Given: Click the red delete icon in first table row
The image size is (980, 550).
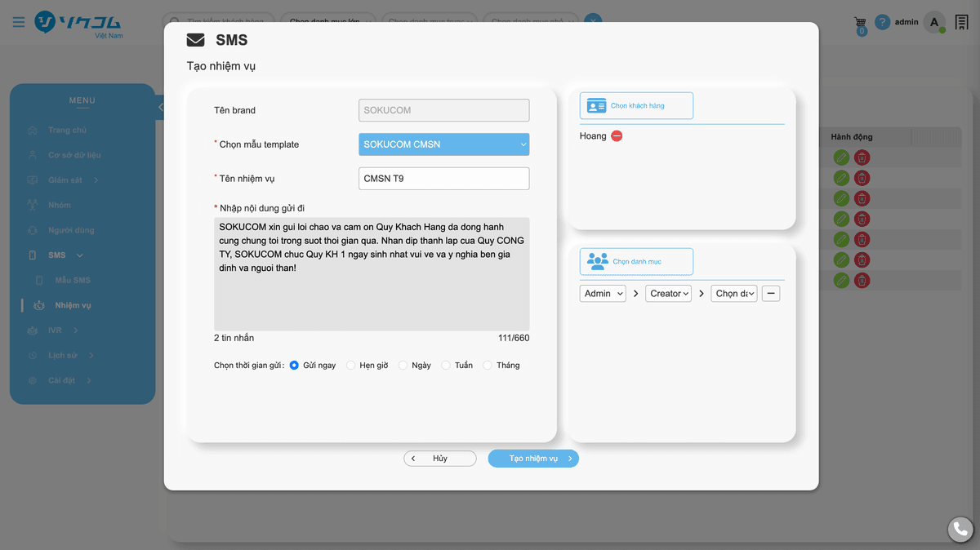Looking at the screenshot, I should [x=862, y=157].
